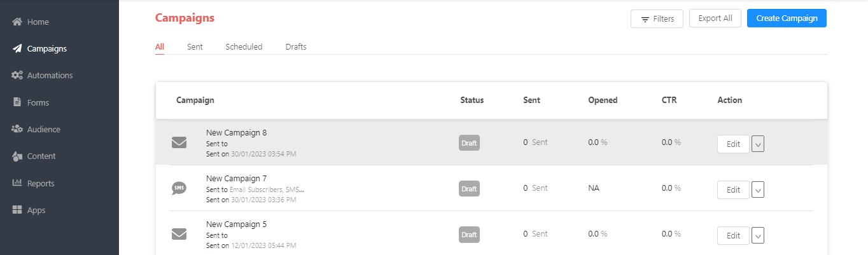868x255 pixels.
Task: Click the Reports bar chart icon
Action: click(x=17, y=183)
